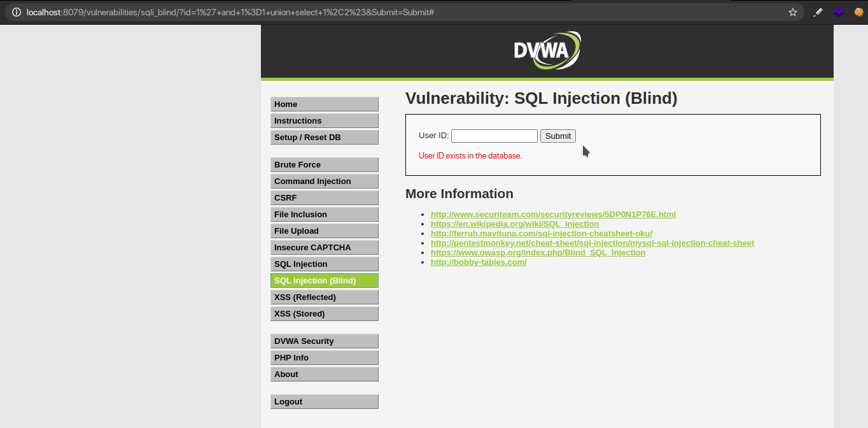This screenshot has height=428, width=868.
Task: Open XSS (Reflected) page
Action: point(325,297)
